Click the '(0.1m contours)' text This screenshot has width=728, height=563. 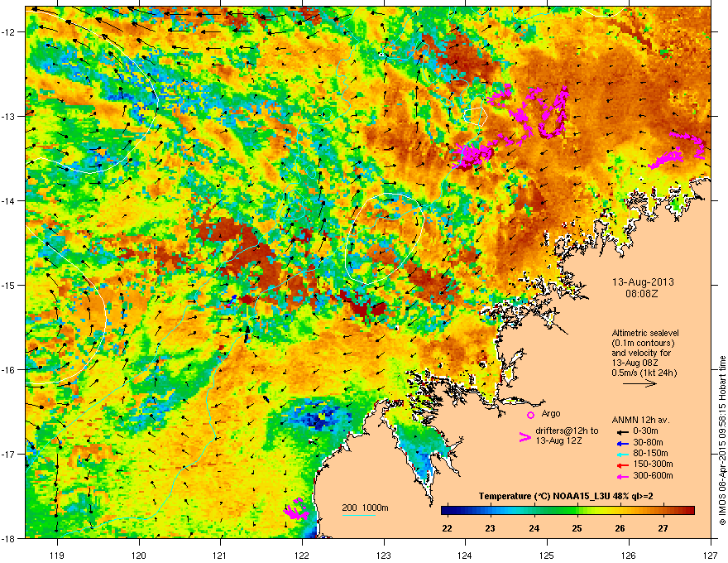click(x=643, y=344)
